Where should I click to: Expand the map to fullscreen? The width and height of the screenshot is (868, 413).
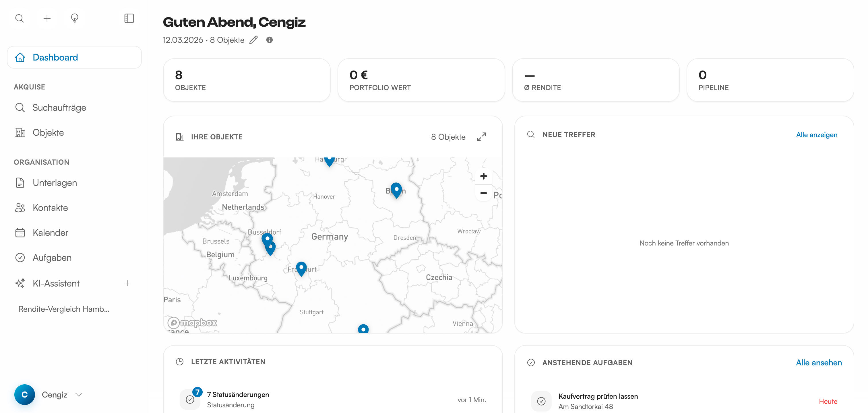482,137
